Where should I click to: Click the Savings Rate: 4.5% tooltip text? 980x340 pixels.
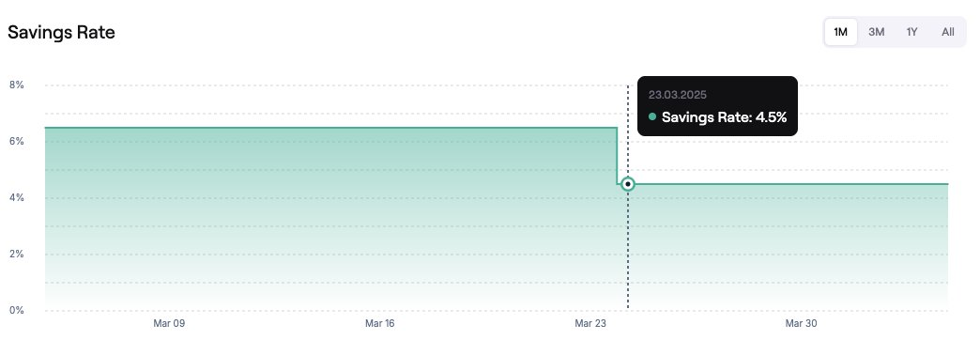[x=724, y=116]
